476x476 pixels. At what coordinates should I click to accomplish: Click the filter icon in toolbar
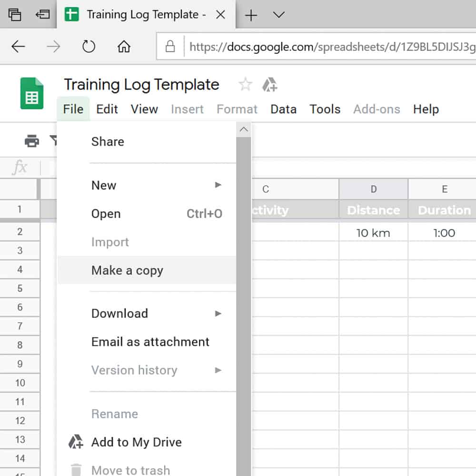pyautogui.click(x=53, y=140)
